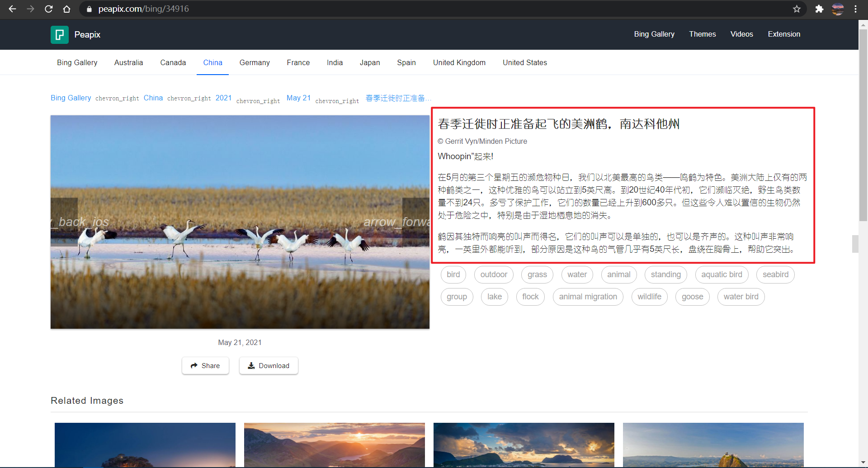Open the Chrome three-dot menu

point(856,9)
